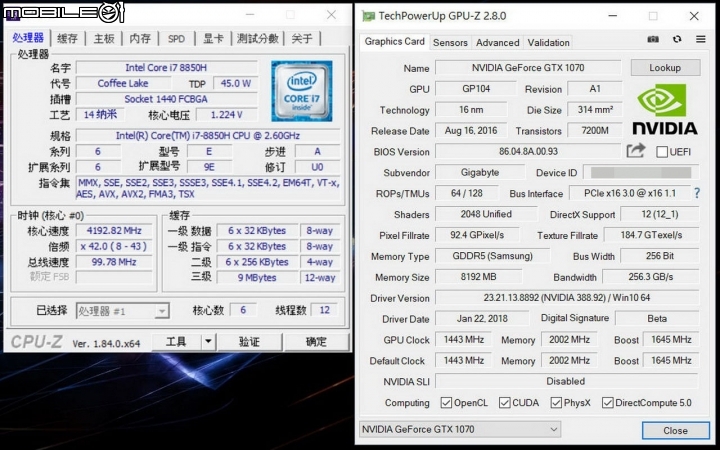Toggle the UEFI checkbox
The width and height of the screenshot is (720, 450).
662,152
